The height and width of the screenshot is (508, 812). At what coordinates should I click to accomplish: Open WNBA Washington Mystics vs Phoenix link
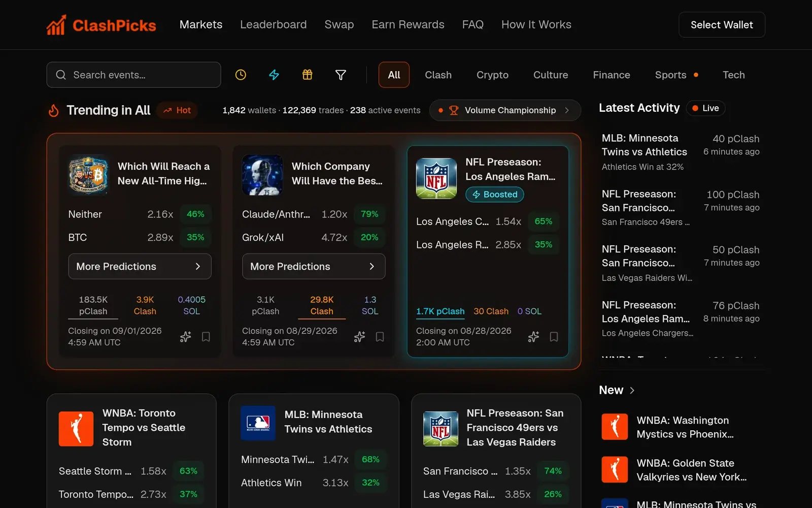(x=685, y=427)
